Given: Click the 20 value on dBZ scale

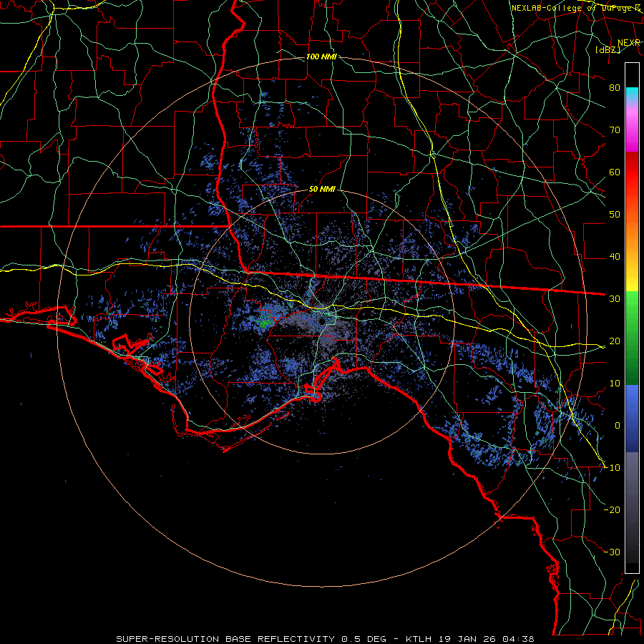Looking at the screenshot, I should tap(615, 341).
